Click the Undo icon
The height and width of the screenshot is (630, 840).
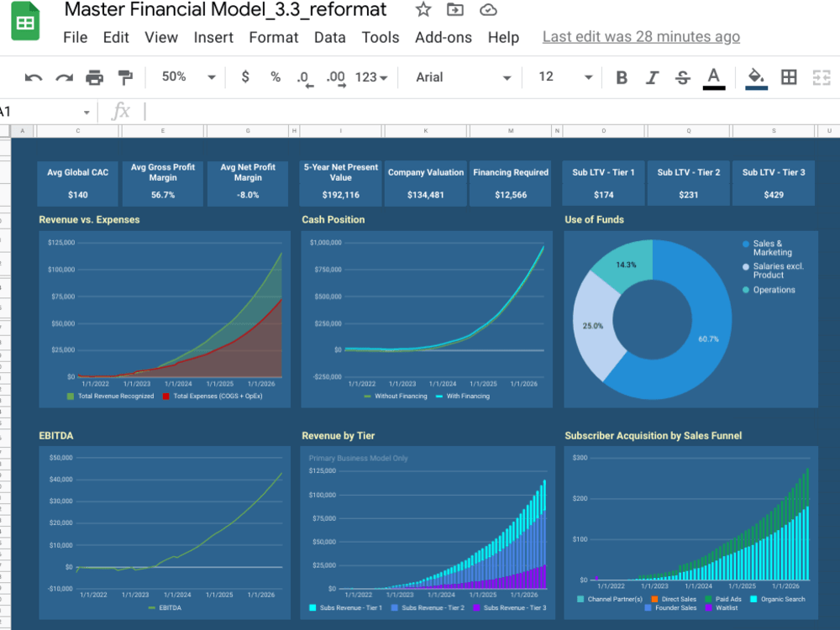click(32, 77)
